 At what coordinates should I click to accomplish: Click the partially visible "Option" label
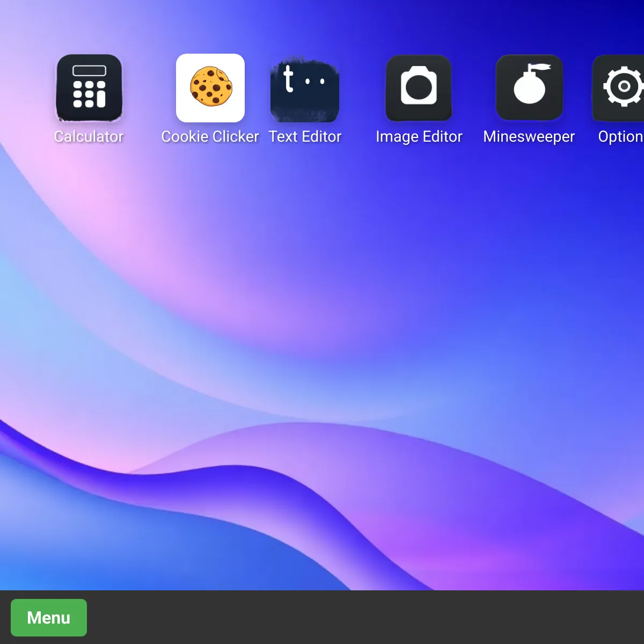pyautogui.click(x=620, y=137)
